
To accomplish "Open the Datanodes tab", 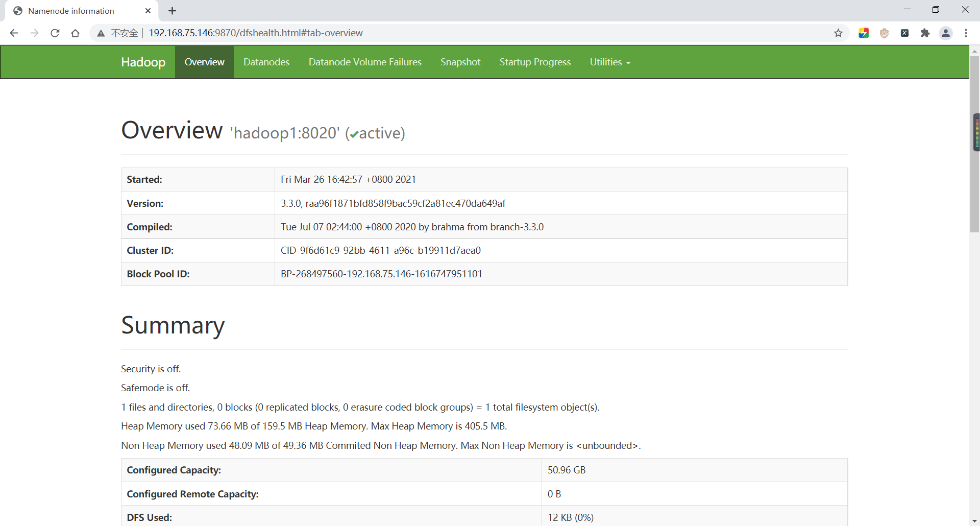I will (266, 62).
